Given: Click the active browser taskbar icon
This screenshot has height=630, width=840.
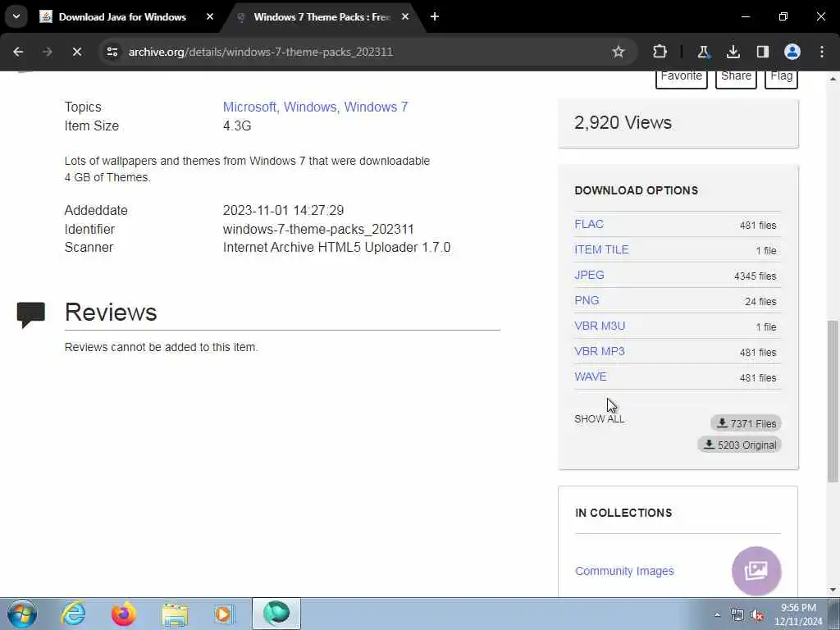Looking at the screenshot, I should [276, 614].
